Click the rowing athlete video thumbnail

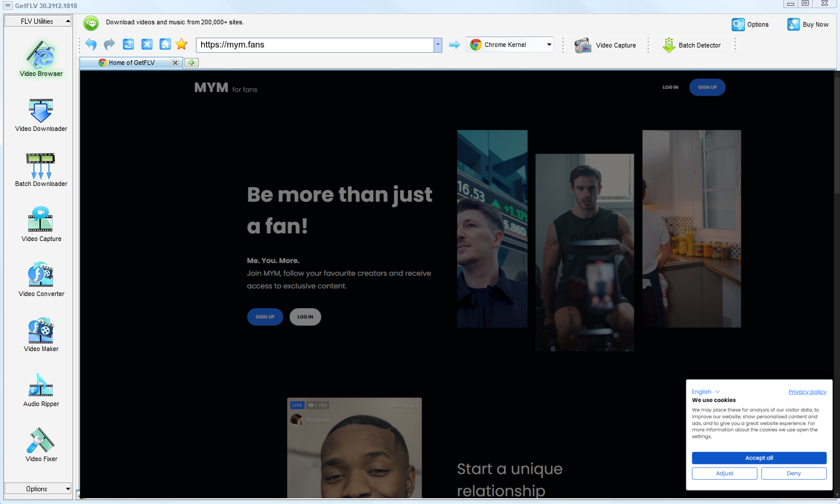[584, 252]
